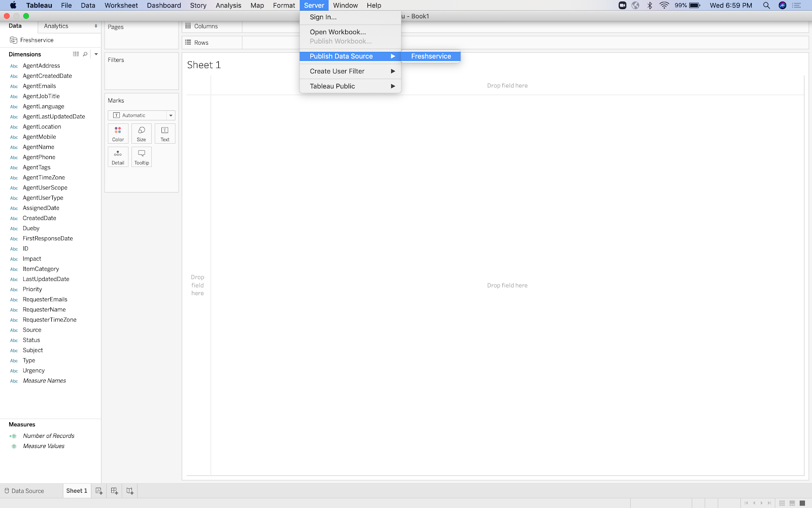
Task: Select the RequesterName dimension
Action: point(44,310)
